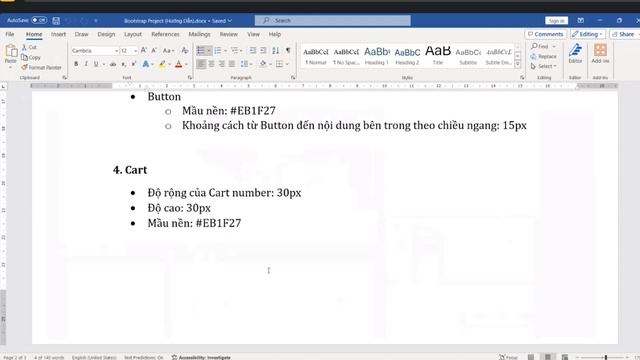Apply the yellow text highlight color
Screen dimensions: 640x360
(162, 64)
